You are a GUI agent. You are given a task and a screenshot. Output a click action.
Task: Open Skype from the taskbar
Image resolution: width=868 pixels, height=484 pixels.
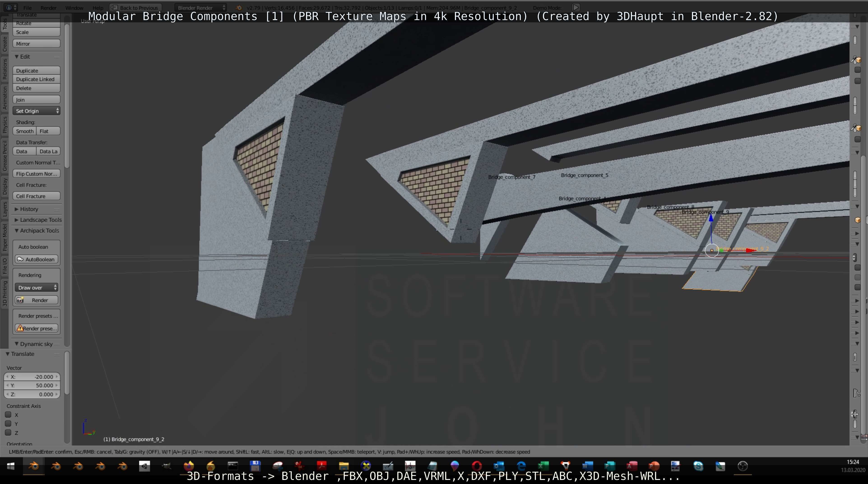point(698,466)
